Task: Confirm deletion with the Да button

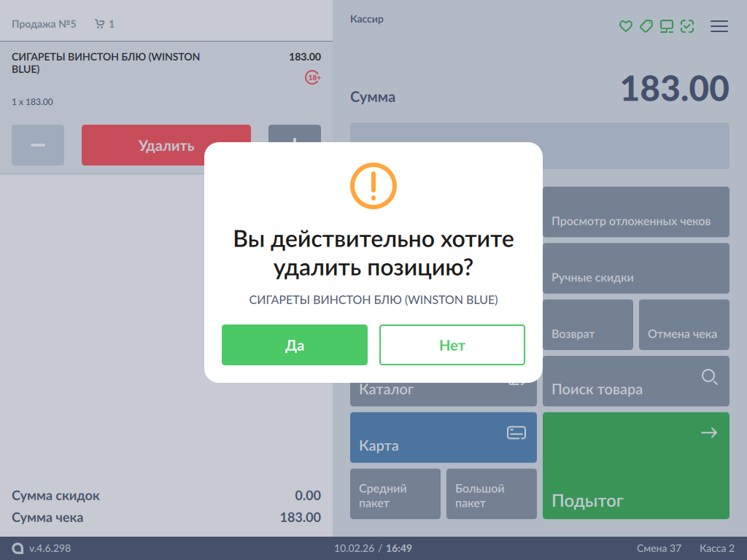Action: [x=294, y=345]
